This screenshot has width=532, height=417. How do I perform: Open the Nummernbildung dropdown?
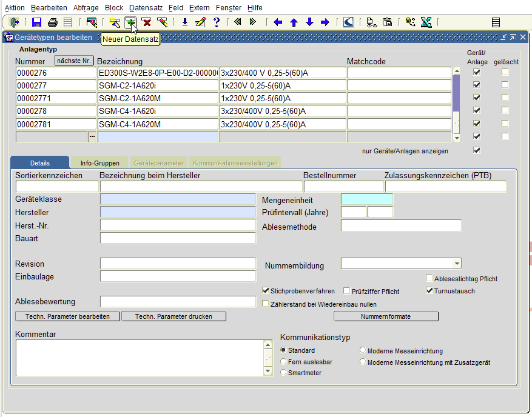click(456, 264)
